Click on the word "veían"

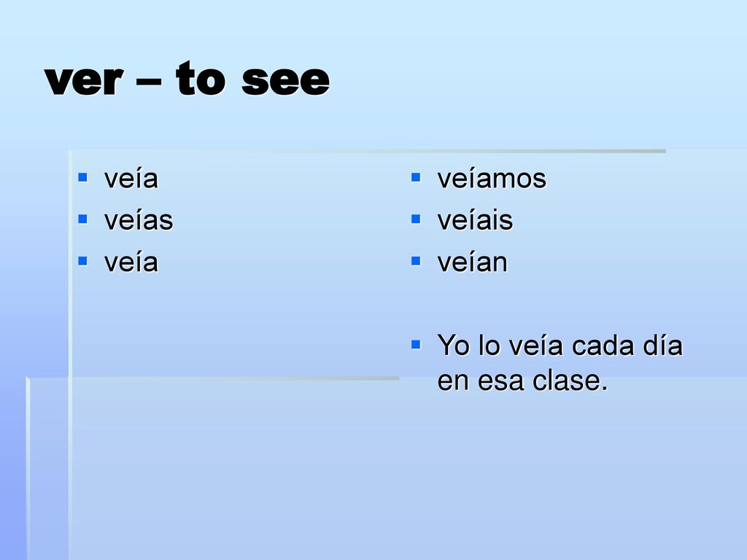pyautogui.click(x=473, y=262)
